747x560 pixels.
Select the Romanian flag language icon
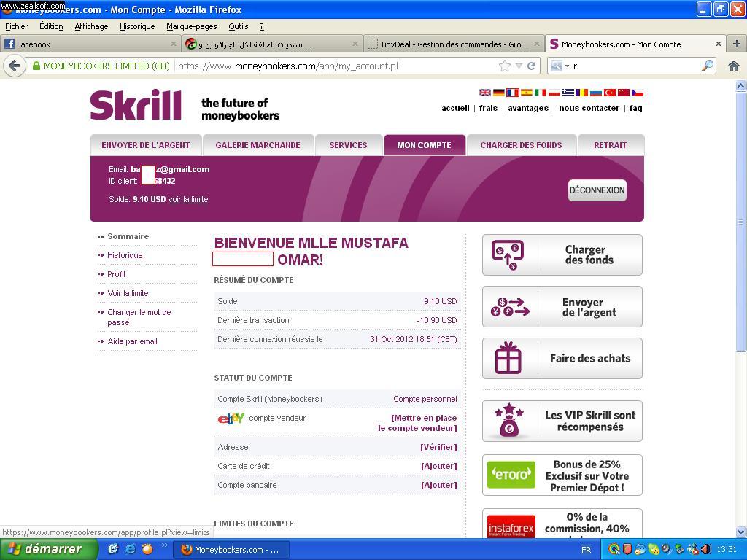pyautogui.click(x=582, y=93)
